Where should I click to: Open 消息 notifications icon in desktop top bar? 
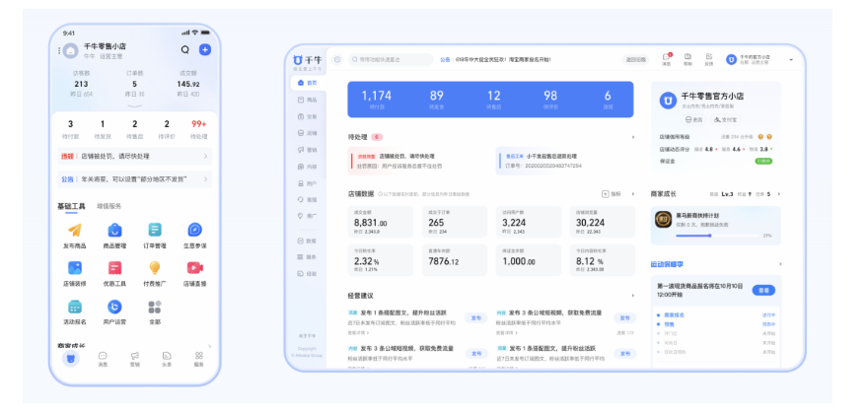tap(667, 59)
